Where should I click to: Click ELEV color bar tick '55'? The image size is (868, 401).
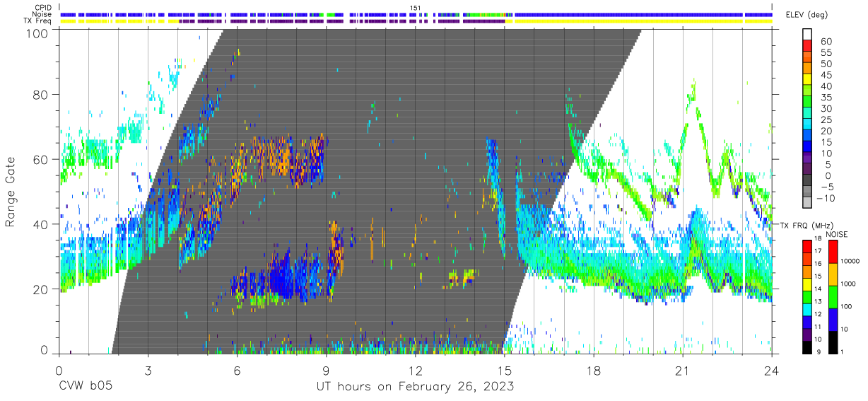[x=826, y=53]
